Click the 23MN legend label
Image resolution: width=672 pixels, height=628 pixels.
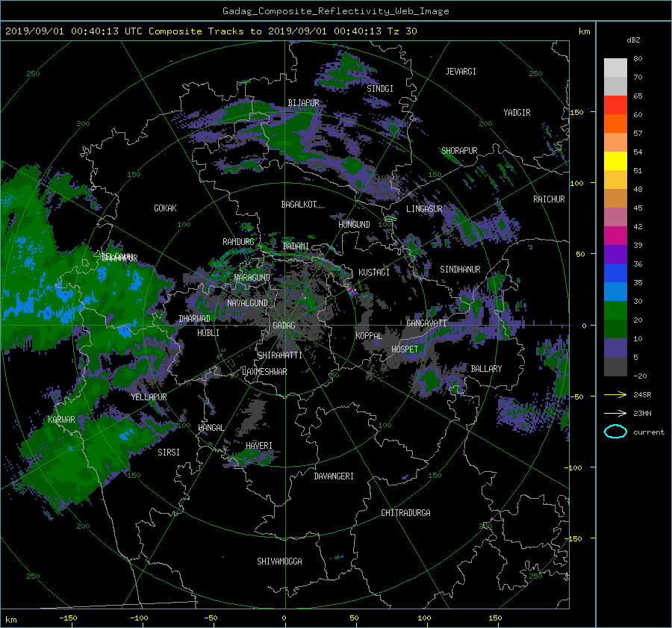[642, 413]
